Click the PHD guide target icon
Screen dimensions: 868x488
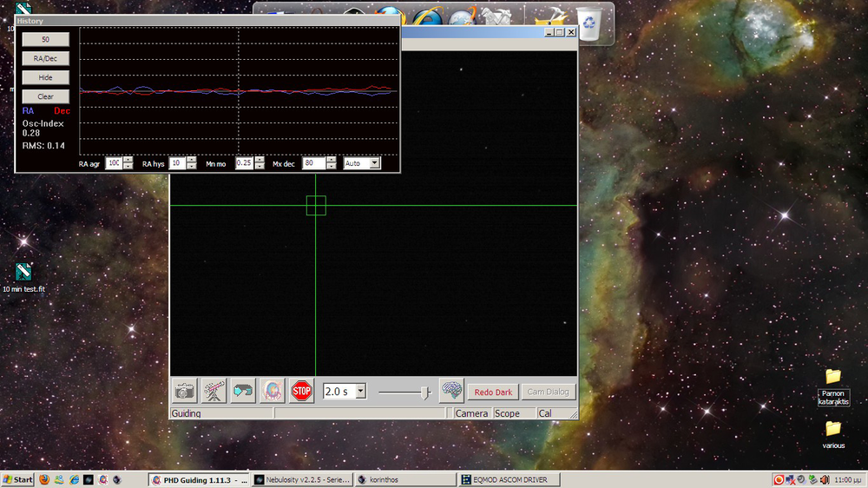272,391
